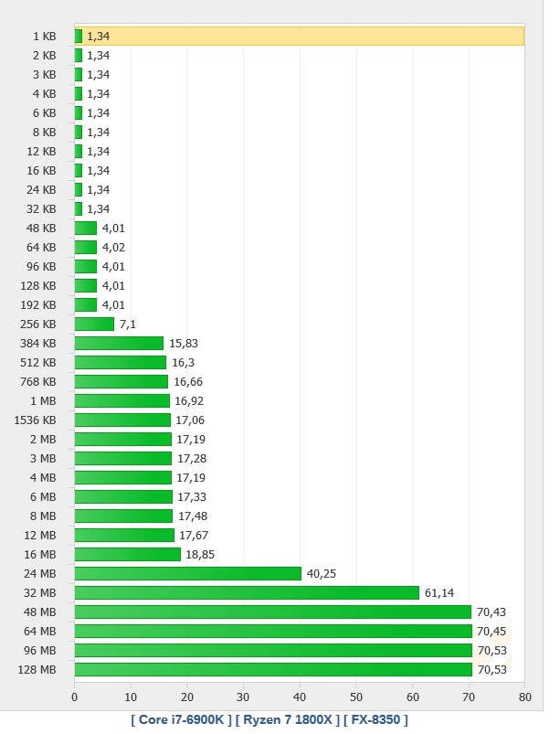Image resolution: width=560 pixels, height=734 pixels.
Task: Open the Ryzen 7 1800X link
Action: 289,719
